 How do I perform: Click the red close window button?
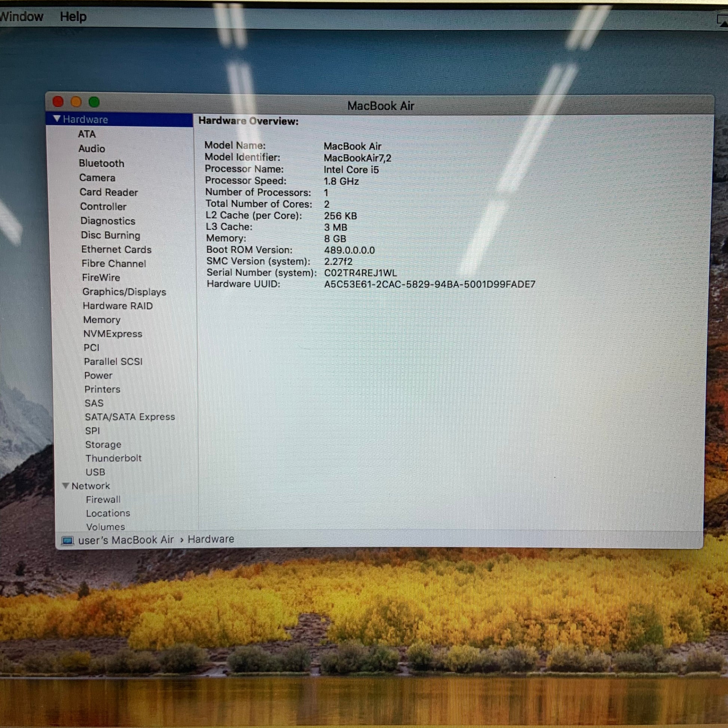58,102
